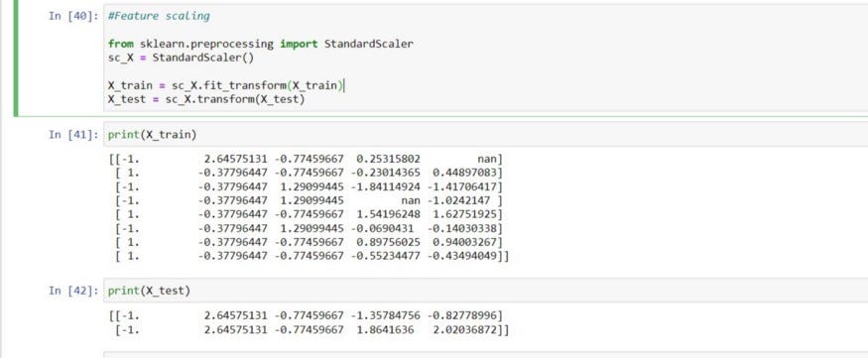Click the value -0.55234477 in output

pos(385,256)
